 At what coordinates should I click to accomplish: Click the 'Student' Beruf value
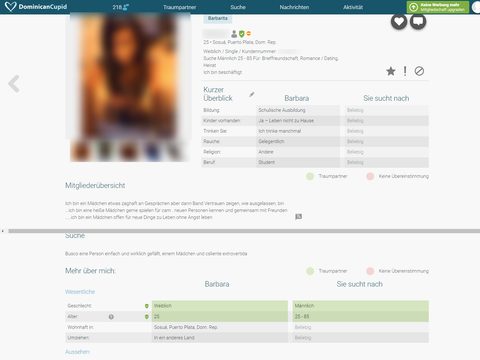click(x=267, y=162)
